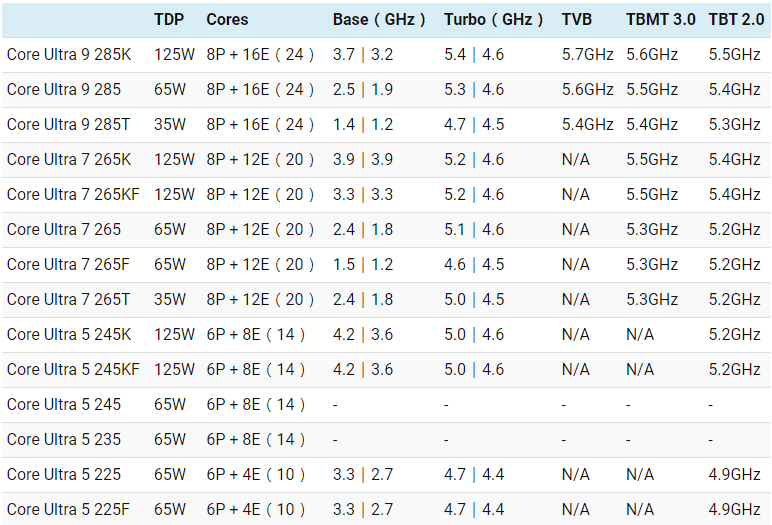Select the Base (GHz) column header
Screen dimensions: 772x525
point(379,19)
